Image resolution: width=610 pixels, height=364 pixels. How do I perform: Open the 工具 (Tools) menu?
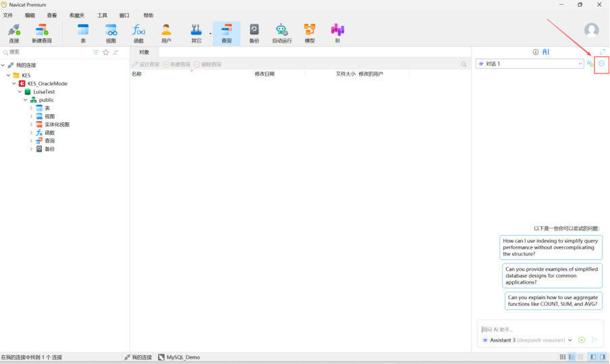102,15
